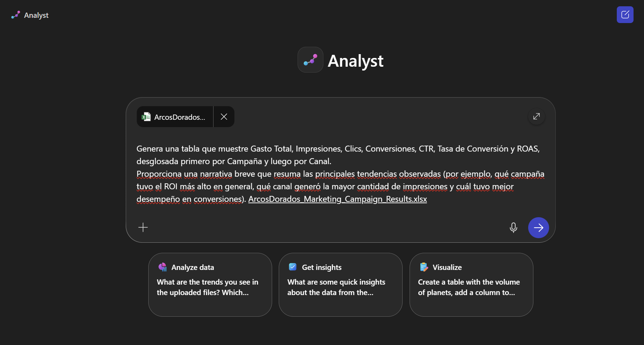Click the table icon on Visualize card
The width and height of the screenshot is (644, 345).
(x=424, y=267)
